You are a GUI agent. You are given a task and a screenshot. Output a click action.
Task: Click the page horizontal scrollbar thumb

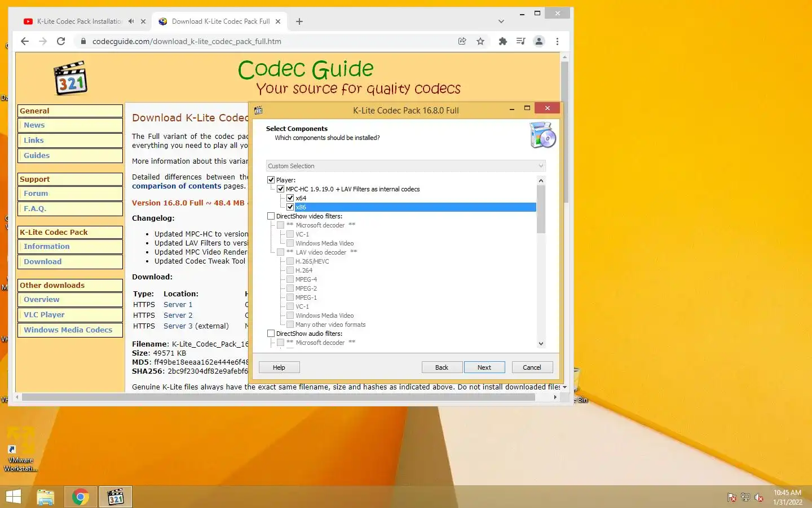(x=279, y=397)
